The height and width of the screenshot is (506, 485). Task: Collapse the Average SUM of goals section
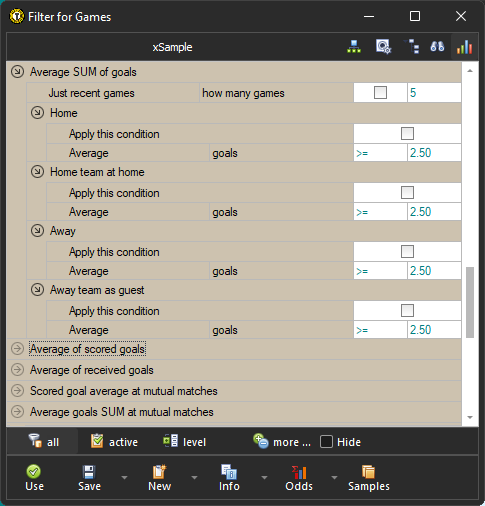coord(17,72)
